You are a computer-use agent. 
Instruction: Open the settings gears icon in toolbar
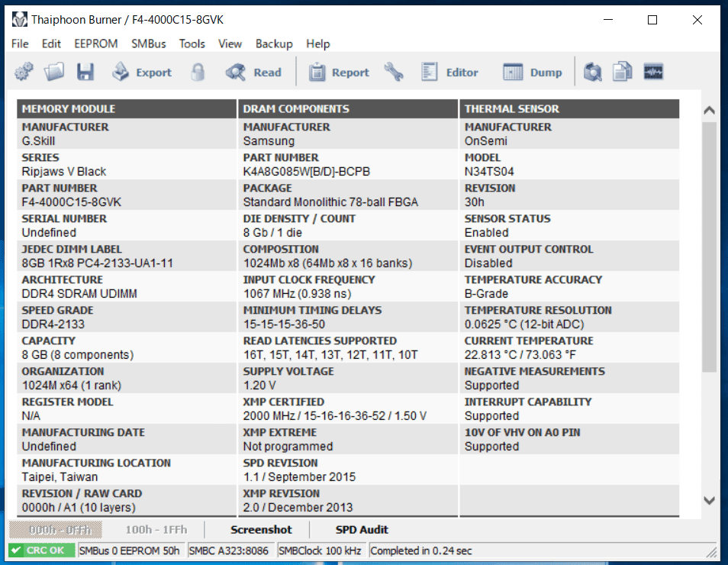pos(24,72)
